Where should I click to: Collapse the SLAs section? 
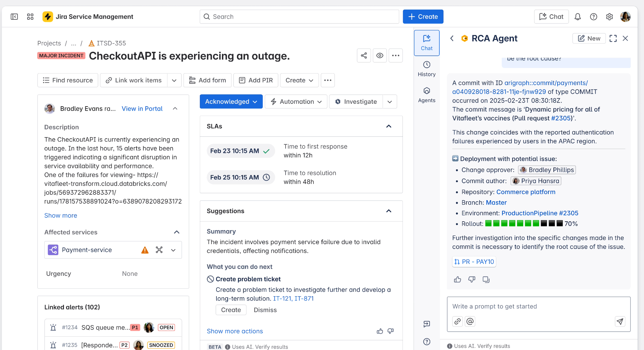click(x=389, y=126)
